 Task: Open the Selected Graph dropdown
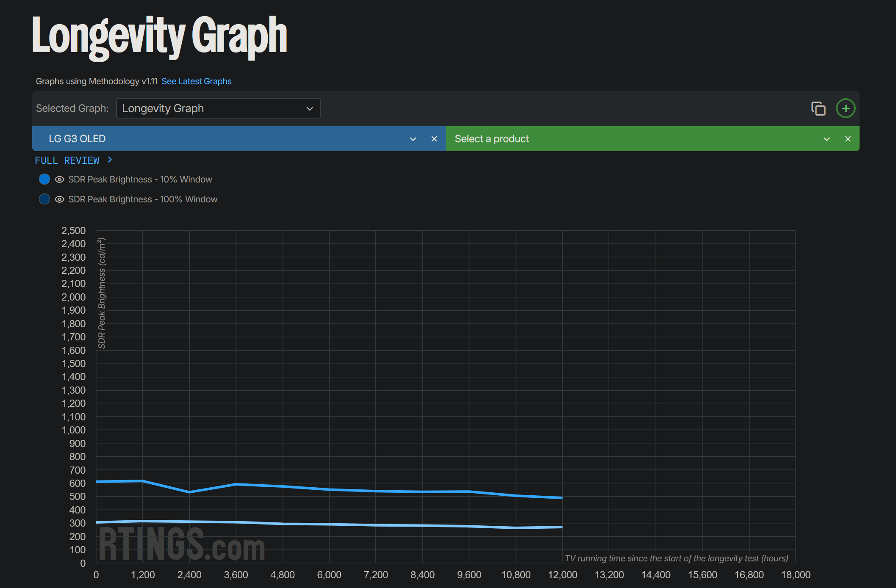(218, 108)
